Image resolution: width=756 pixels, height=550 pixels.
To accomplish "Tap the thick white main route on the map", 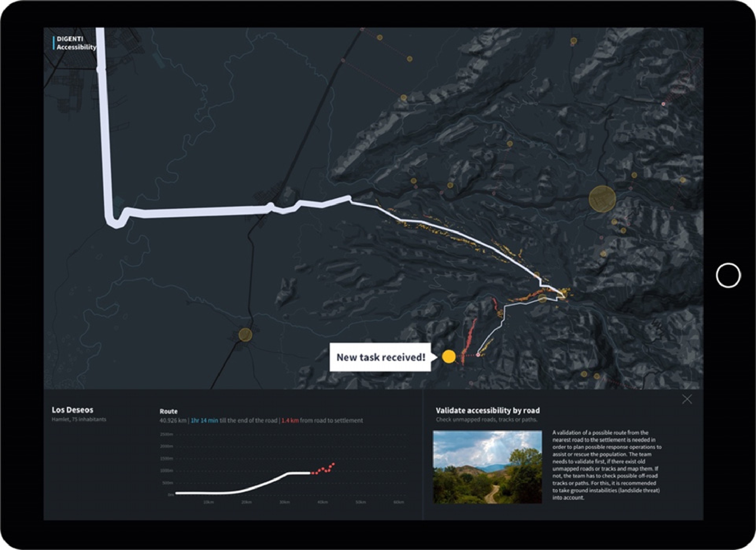I will pyautogui.click(x=189, y=212).
